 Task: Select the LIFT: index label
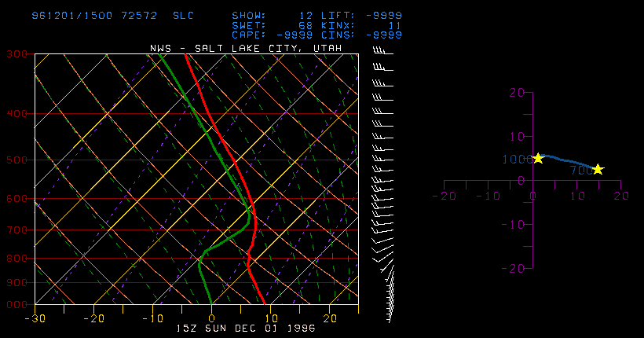tap(338, 16)
